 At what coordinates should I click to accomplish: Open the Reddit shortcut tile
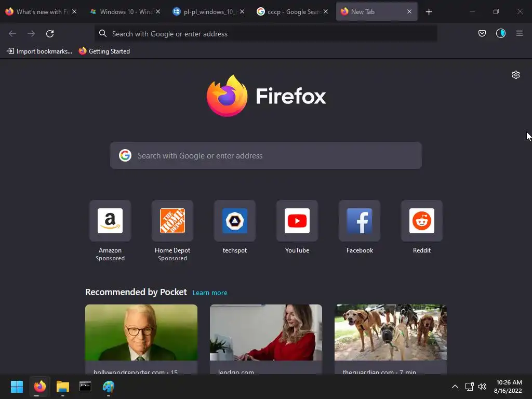[x=422, y=221]
